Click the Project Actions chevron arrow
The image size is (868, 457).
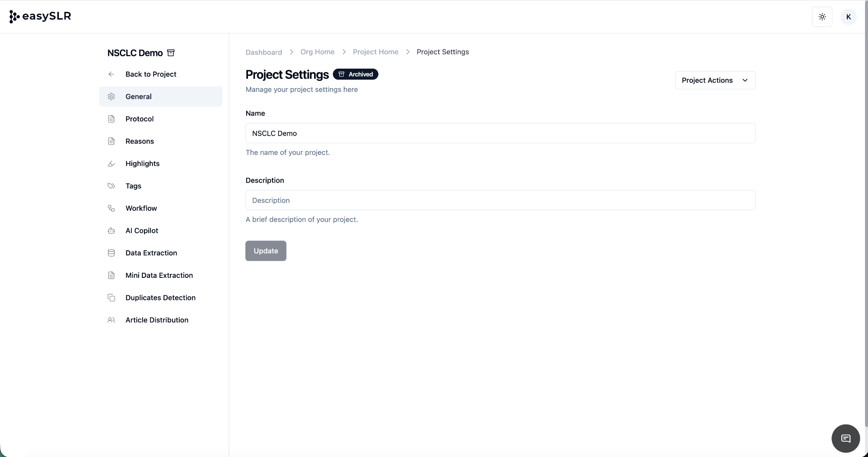(x=745, y=80)
